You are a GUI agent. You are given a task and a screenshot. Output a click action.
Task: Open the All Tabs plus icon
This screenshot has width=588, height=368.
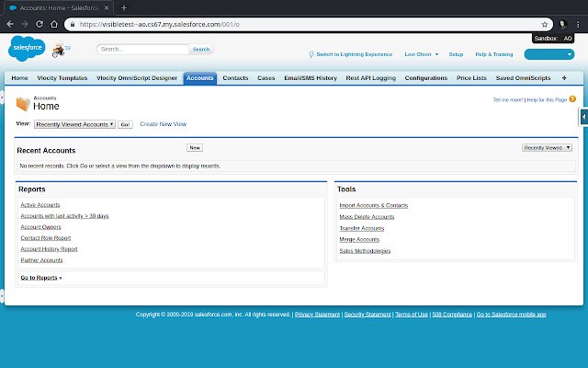[x=564, y=78]
